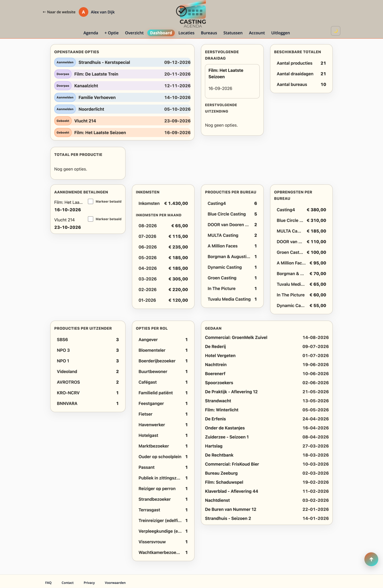Screen dimensions: 383x588
Task: Toggle dark mode moon icon
Action: pyautogui.click(x=335, y=31)
